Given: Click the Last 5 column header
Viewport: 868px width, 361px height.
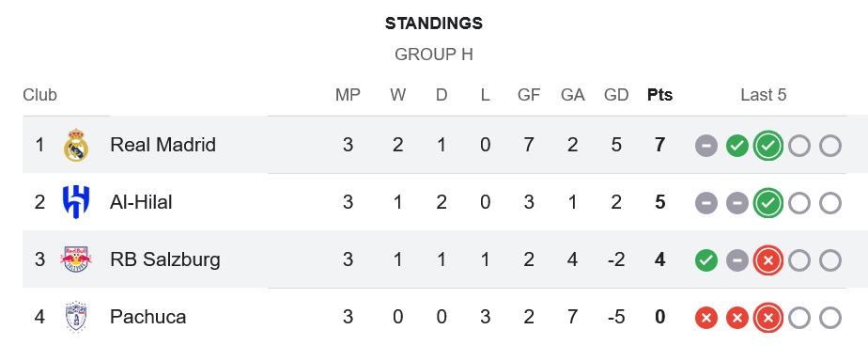Looking at the screenshot, I should 764,95.
